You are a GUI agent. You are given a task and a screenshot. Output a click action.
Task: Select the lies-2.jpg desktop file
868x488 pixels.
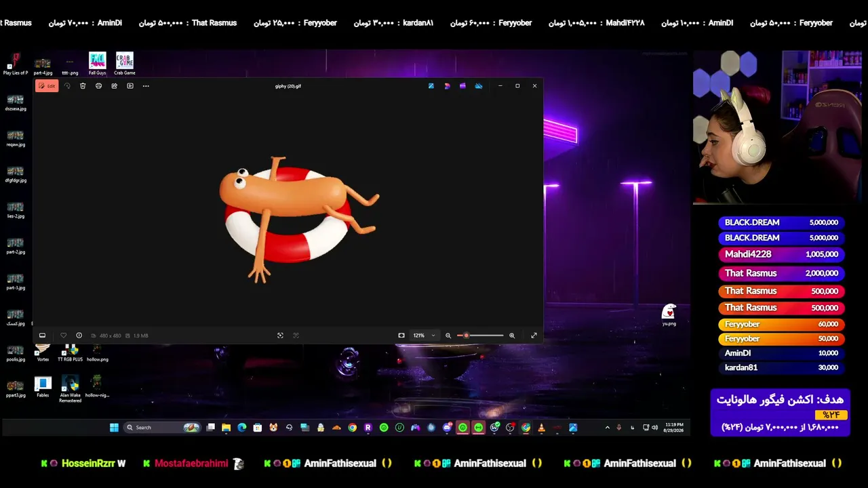[x=16, y=211]
